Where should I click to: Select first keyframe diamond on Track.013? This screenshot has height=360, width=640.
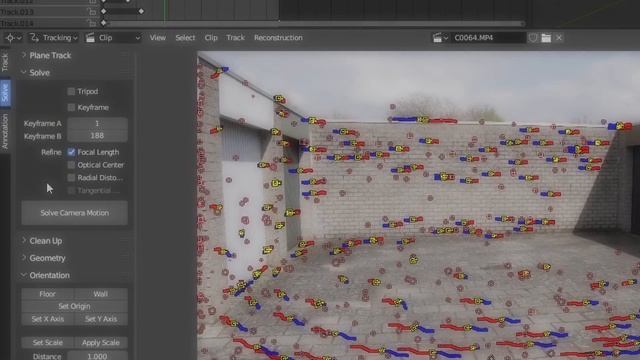(x=104, y=11)
